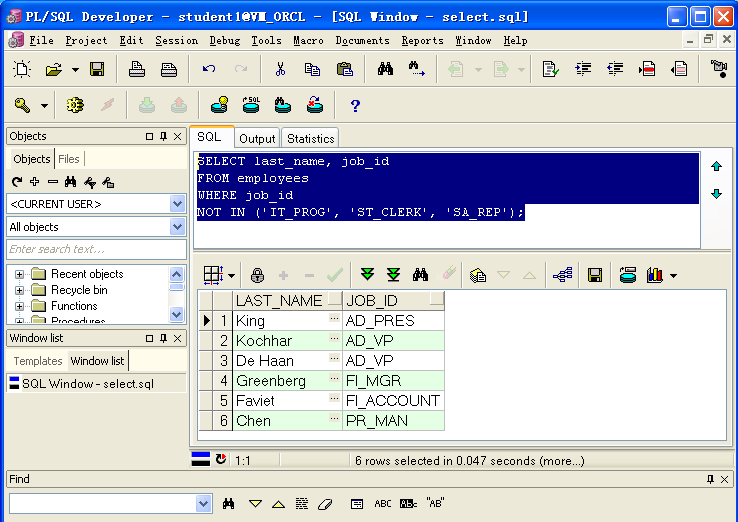Open the new SQL window database icon
Screen dimensions: 738x522
251,105
